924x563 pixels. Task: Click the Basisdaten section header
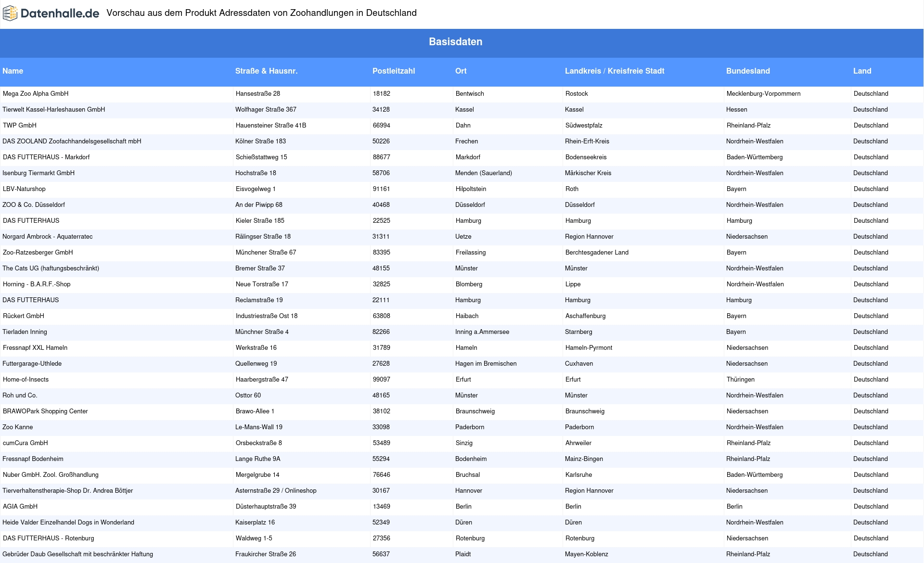[x=455, y=42]
